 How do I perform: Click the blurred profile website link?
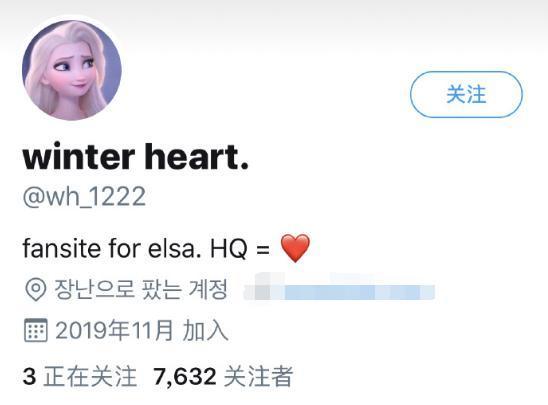(x=340, y=291)
